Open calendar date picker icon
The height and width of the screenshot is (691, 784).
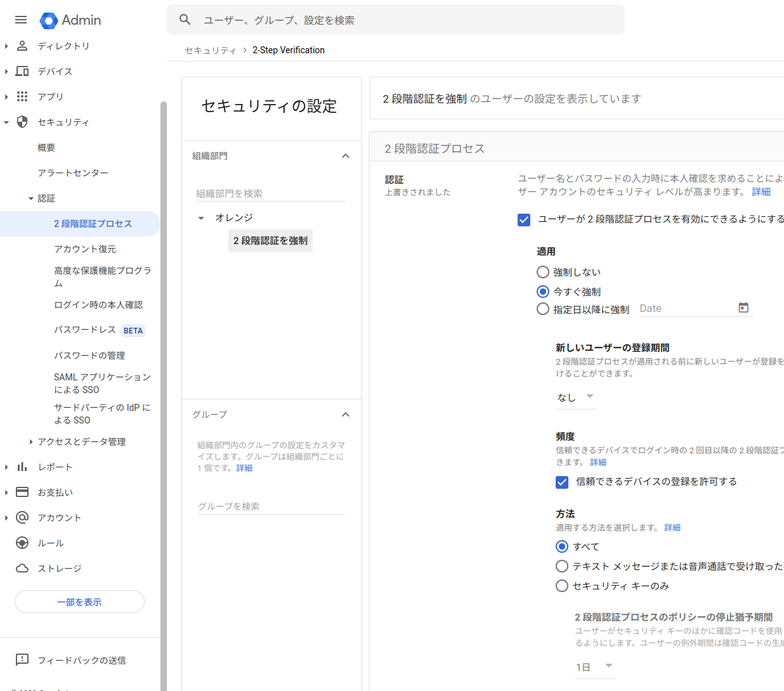point(743,308)
